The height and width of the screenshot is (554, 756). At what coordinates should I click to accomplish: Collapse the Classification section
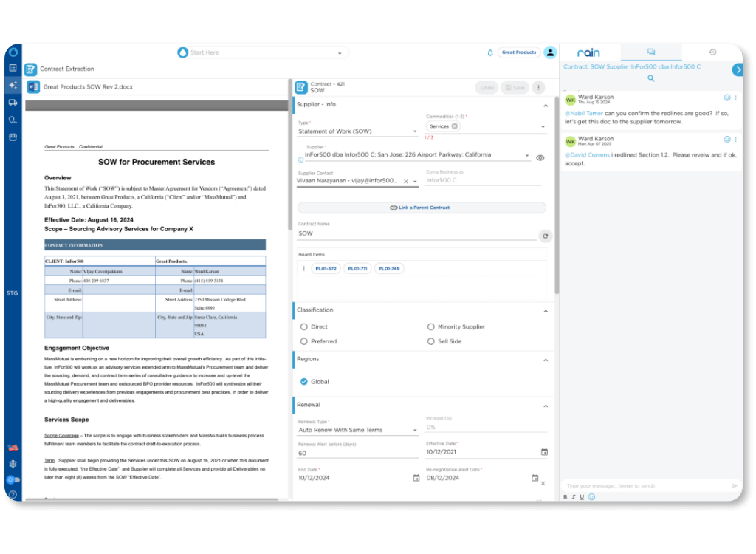[546, 311]
